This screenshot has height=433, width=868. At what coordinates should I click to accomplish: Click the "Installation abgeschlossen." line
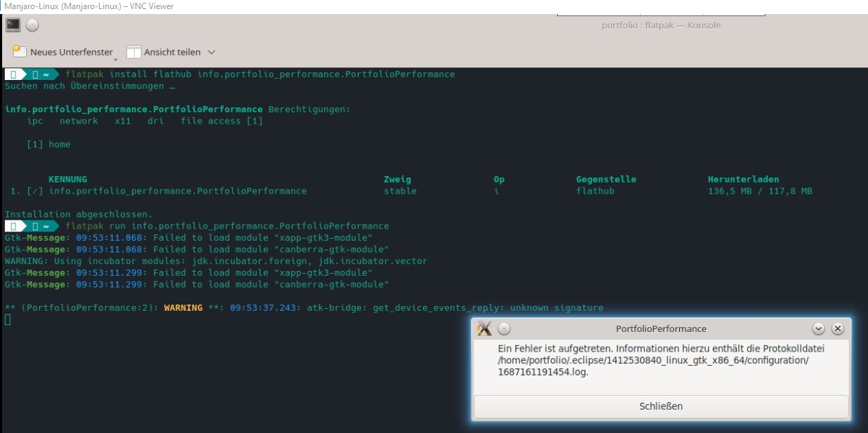click(79, 214)
